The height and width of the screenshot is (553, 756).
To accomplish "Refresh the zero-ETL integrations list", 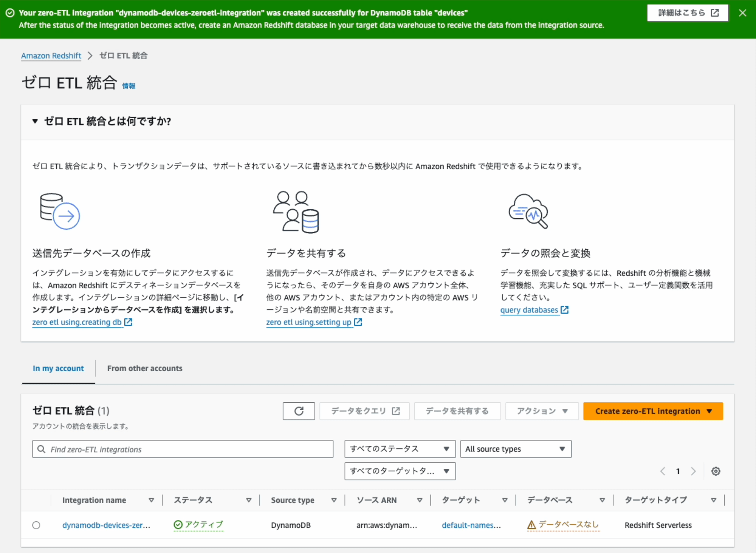I will point(299,411).
